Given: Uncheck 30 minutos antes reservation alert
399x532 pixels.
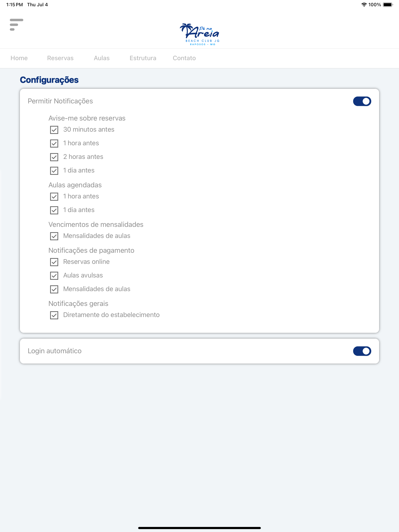Looking at the screenshot, I should pyautogui.click(x=54, y=130).
